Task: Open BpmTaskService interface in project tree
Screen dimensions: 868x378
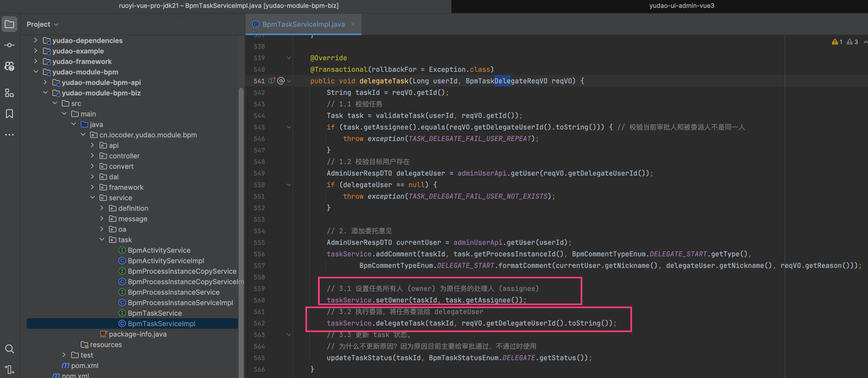Action: 155,313
